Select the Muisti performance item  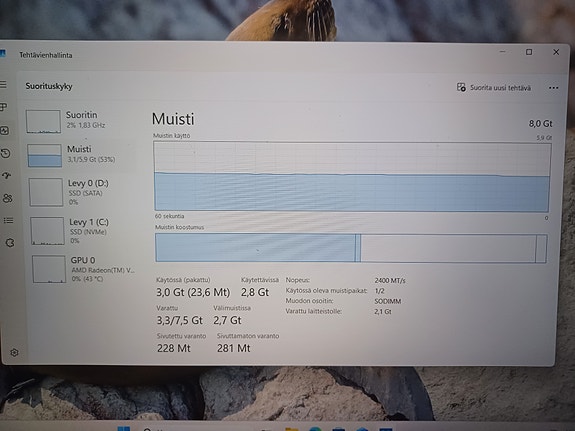[x=81, y=155]
